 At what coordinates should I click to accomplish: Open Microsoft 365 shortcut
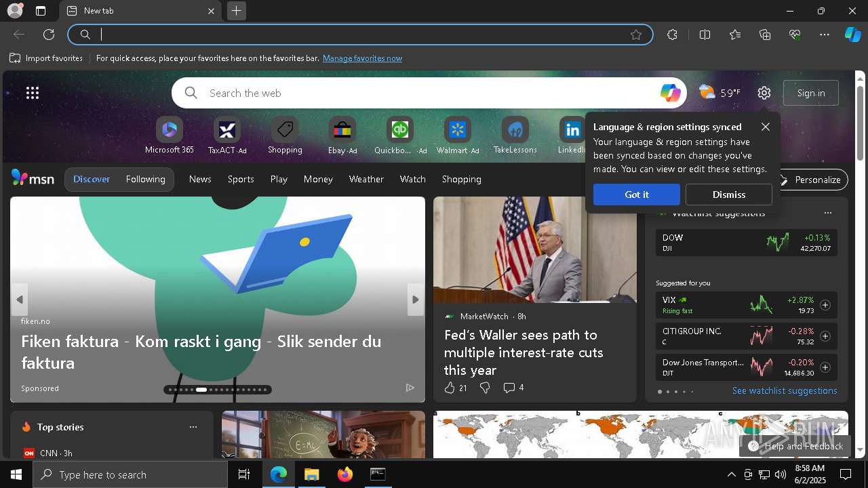[x=170, y=136]
